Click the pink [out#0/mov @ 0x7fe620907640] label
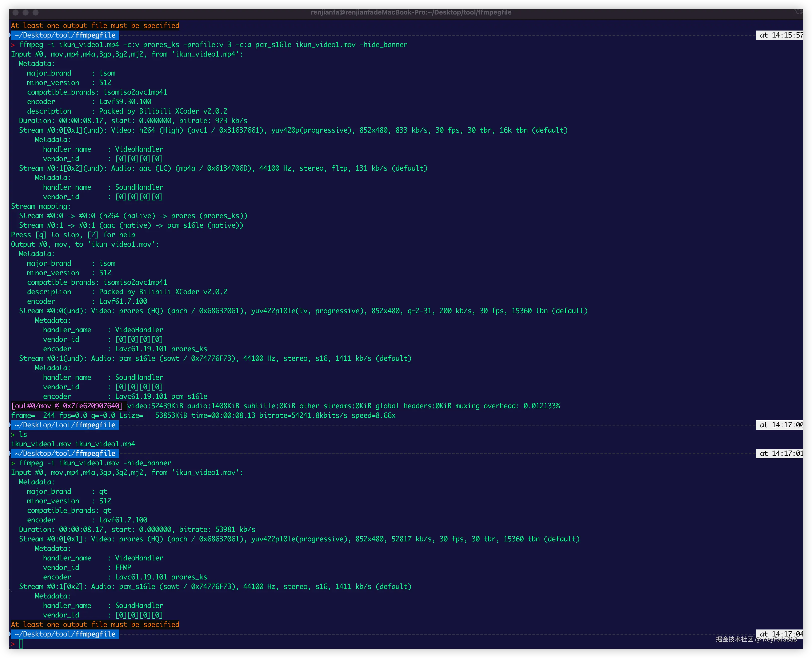 point(67,406)
